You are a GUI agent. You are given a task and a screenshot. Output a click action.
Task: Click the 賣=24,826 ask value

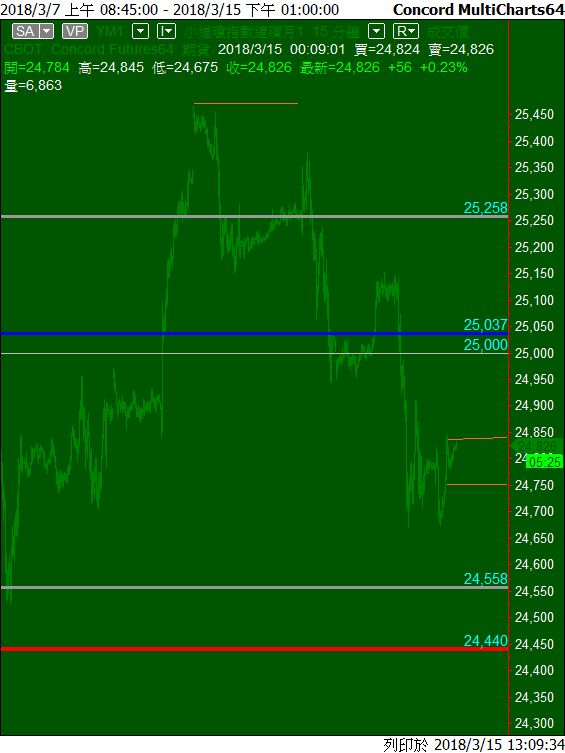pyautogui.click(x=461, y=49)
